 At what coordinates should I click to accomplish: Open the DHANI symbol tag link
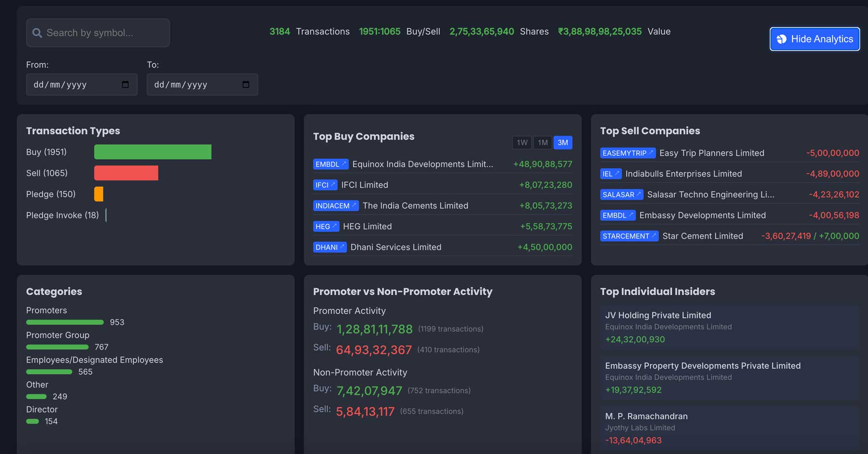click(x=330, y=247)
